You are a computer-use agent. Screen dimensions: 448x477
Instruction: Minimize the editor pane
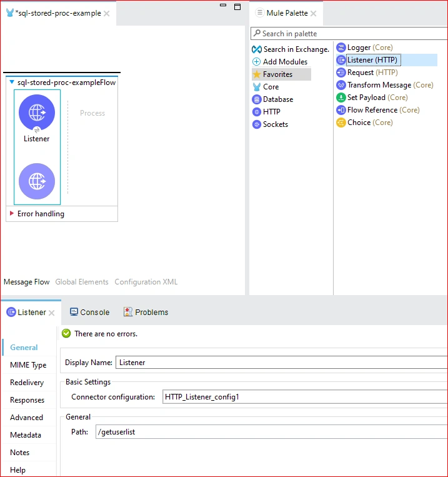click(223, 5)
